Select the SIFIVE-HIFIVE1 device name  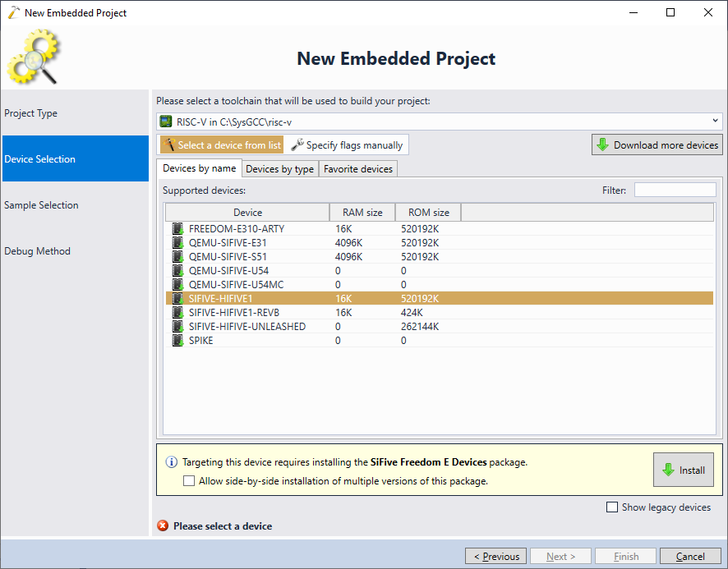(220, 298)
